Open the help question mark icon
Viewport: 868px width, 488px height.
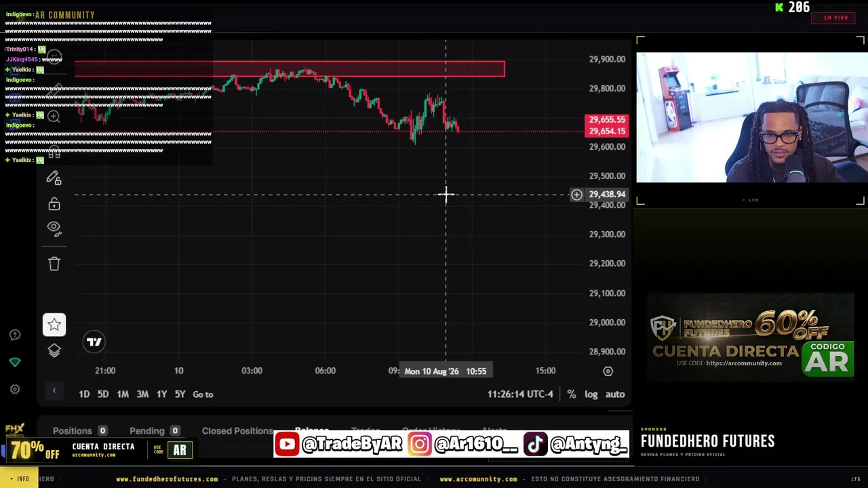point(15,335)
